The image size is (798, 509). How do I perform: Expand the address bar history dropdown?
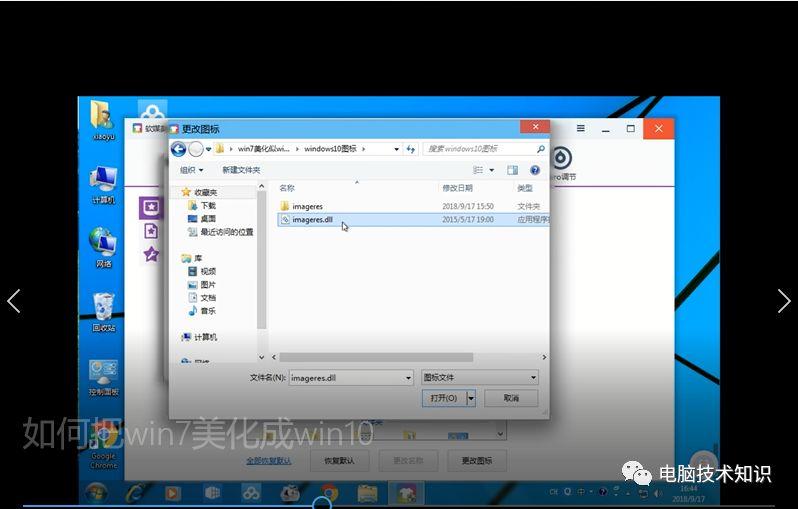click(396, 149)
